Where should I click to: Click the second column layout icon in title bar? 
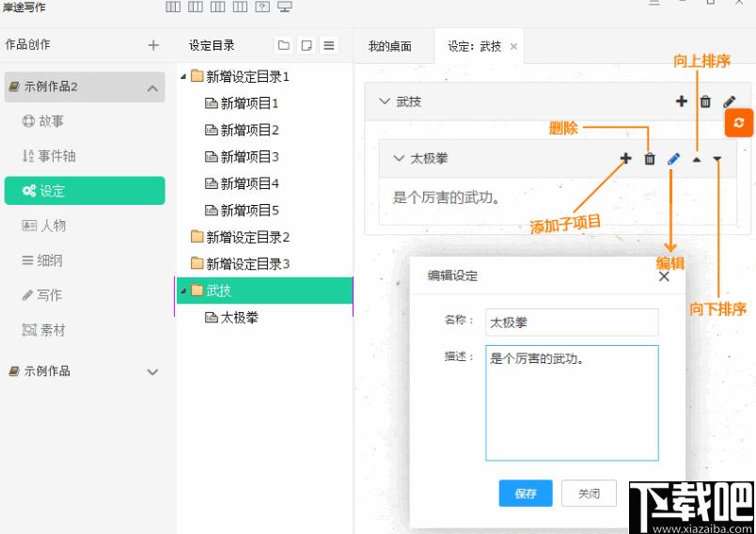196,7
